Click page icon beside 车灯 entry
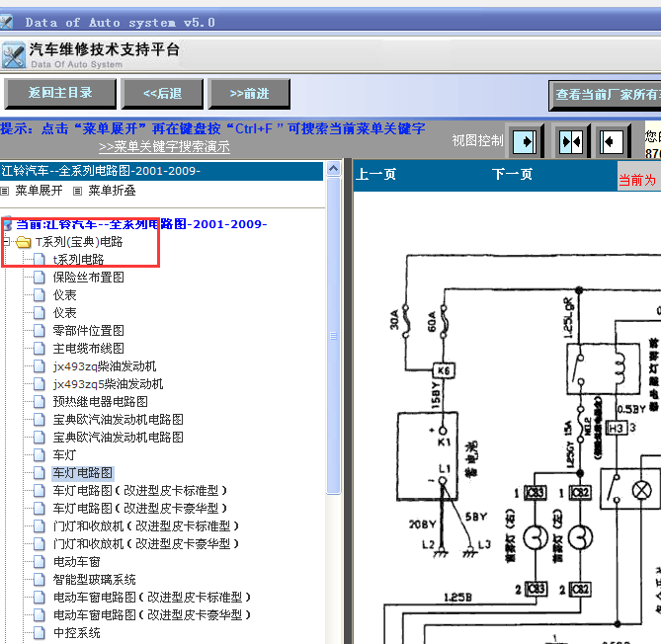This screenshot has width=661, height=644. click(x=40, y=455)
